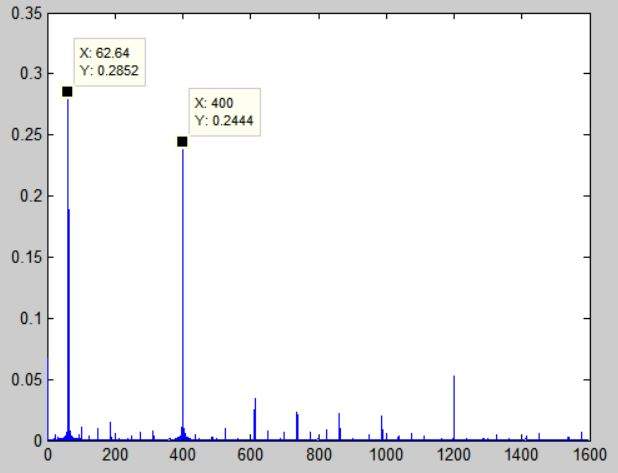The image size is (618, 473).
Task: Click the y-axis tick label 0.25
Action: point(26,135)
